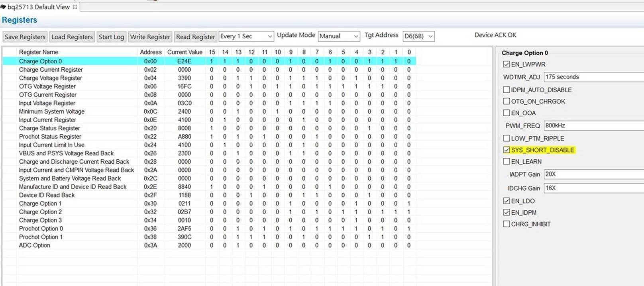
Task: Click Current Value cell 03C0
Action: tap(185, 103)
